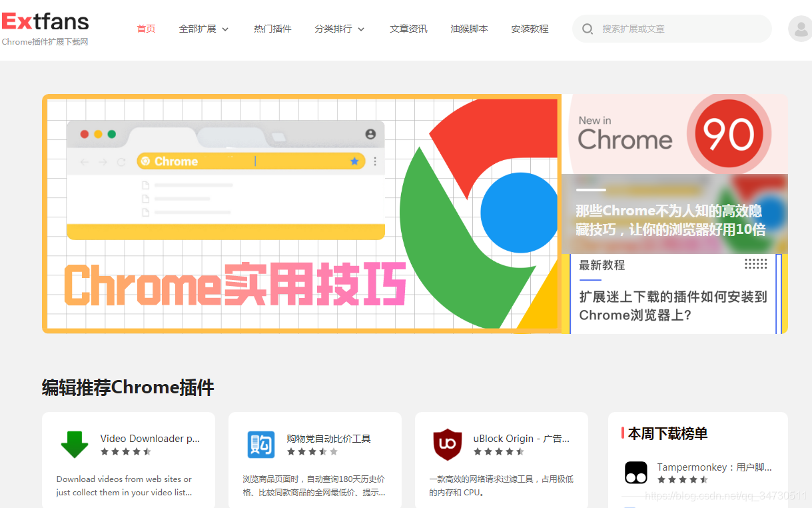The image size is (812, 508).
Task: Open Tampermonkey 用户脚本 title in ranking
Action: tap(714, 467)
